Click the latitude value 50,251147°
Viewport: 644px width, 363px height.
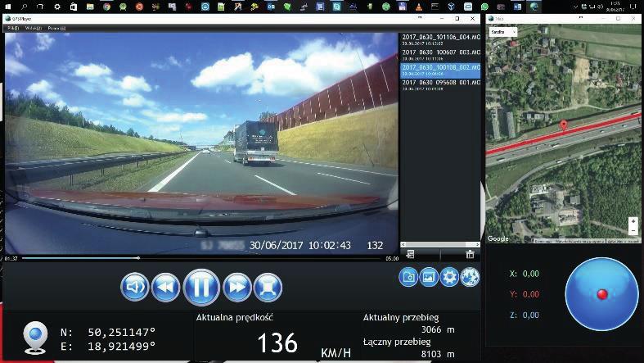(122, 332)
